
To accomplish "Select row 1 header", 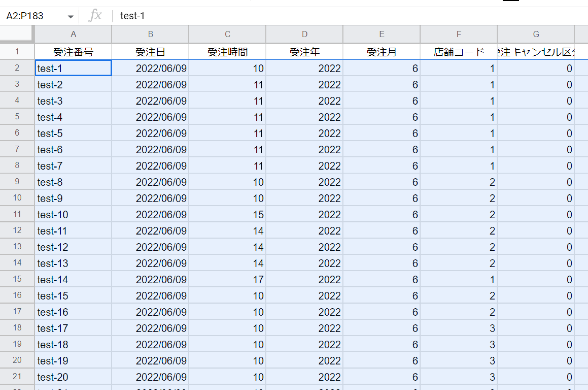I will [17, 51].
